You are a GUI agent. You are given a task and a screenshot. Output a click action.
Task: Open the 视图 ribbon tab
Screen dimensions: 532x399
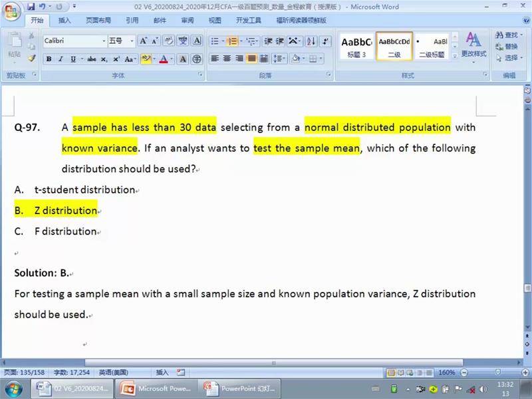point(215,21)
